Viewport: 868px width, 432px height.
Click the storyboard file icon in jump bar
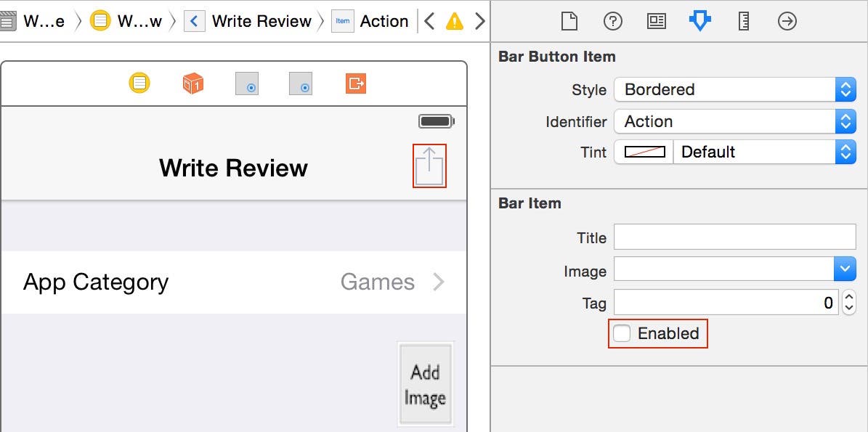pyautogui.click(x=8, y=22)
